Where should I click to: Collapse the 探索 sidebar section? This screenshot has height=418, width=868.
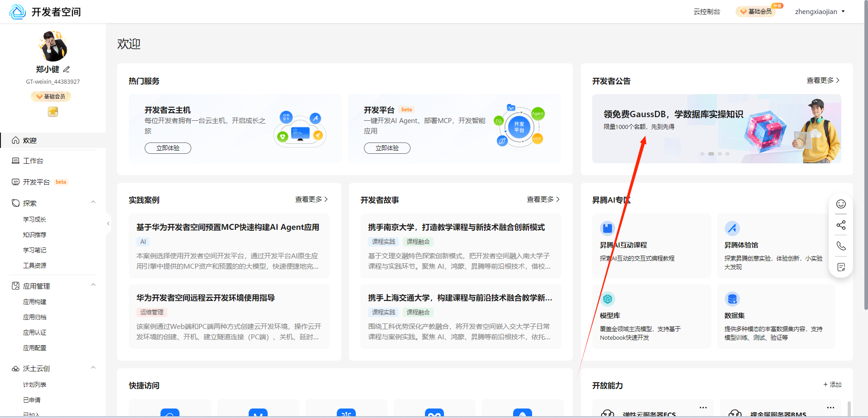[93, 202]
